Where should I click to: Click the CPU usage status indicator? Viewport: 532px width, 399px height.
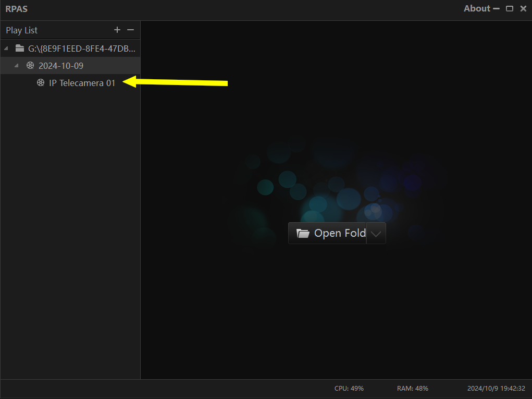(349, 389)
